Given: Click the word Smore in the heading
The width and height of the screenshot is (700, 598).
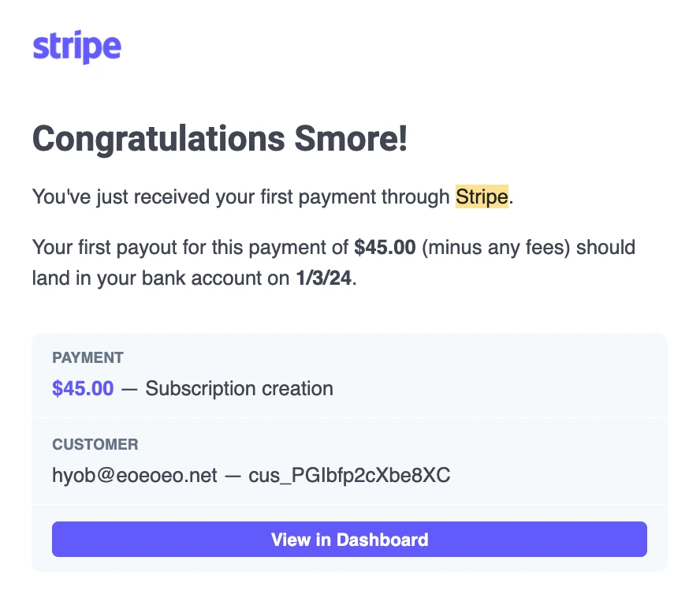Looking at the screenshot, I should (x=345, y=139).
